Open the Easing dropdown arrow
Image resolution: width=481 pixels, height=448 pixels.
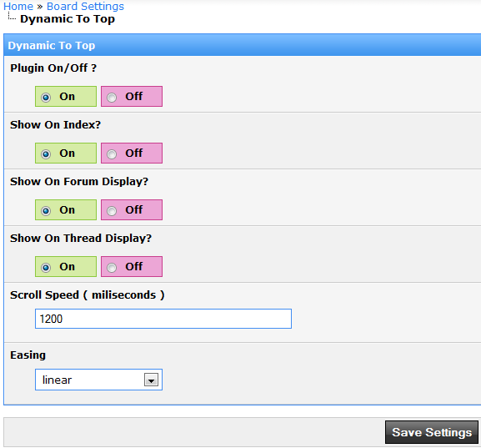tap(151, 380)
